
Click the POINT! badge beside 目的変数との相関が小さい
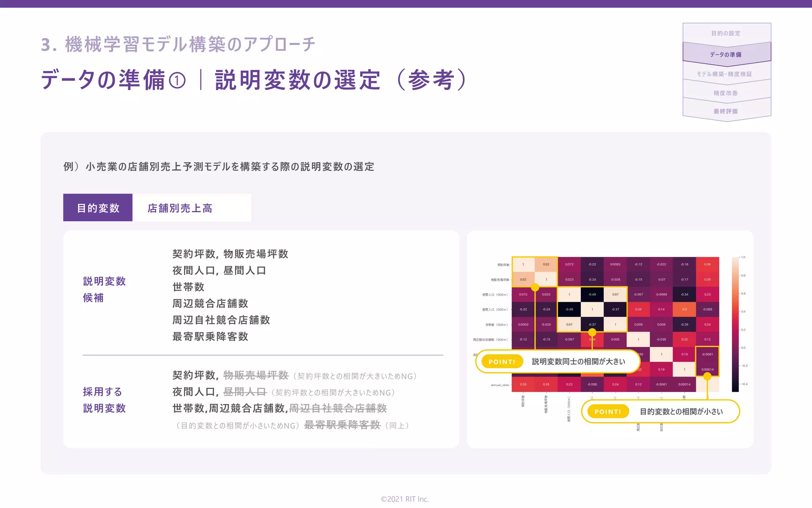click(608, 412)
